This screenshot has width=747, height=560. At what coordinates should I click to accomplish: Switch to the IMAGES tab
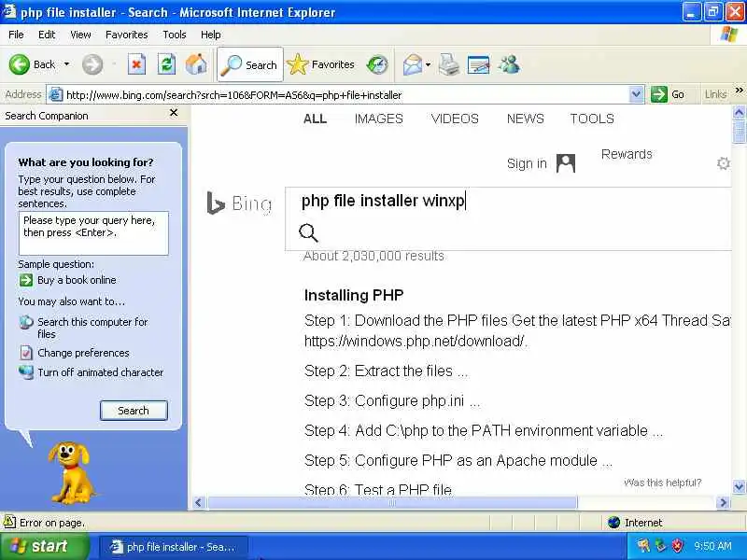[379, 119]
